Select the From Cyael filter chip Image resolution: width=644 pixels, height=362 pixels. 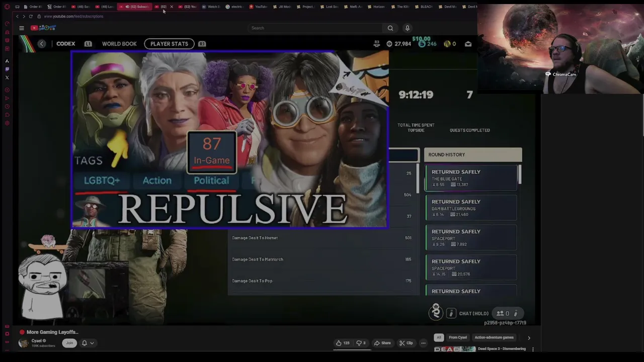pyautogui.click(x=458, y=337)
